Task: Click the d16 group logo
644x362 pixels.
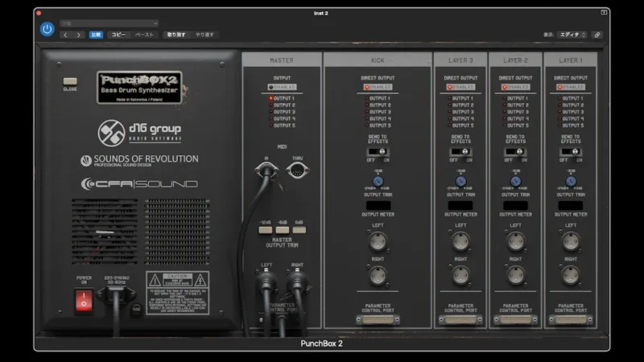Action: [x=139, y=133]
